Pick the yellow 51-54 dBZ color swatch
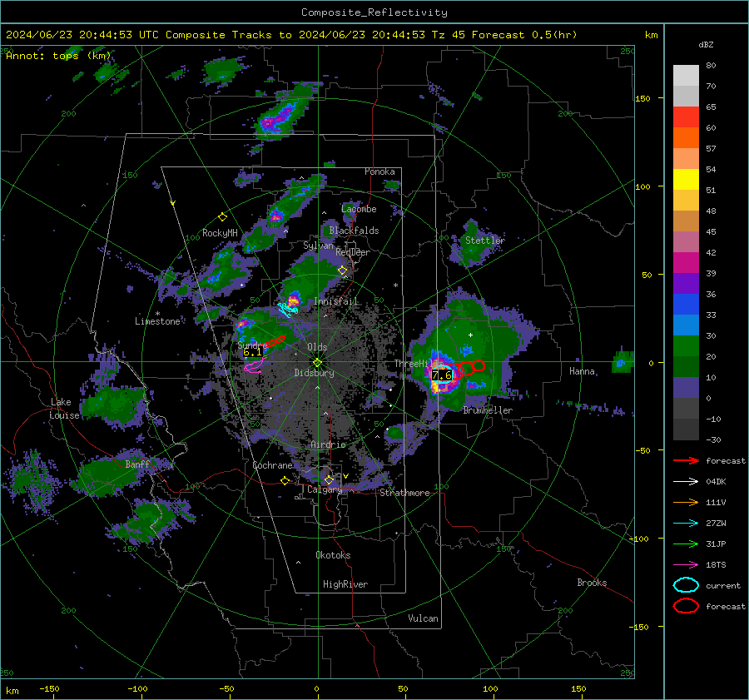This screenshot has height=700, width=749. point(686,179)
